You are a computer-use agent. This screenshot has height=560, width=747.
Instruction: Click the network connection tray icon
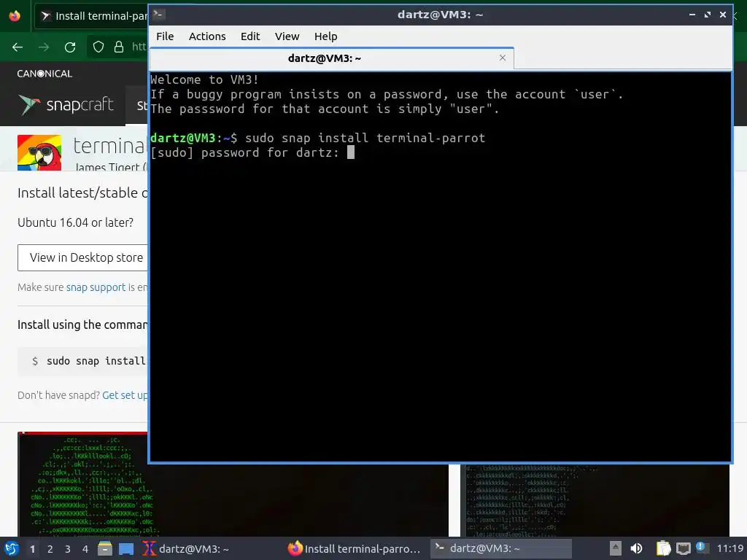click(x=683, y=548)
